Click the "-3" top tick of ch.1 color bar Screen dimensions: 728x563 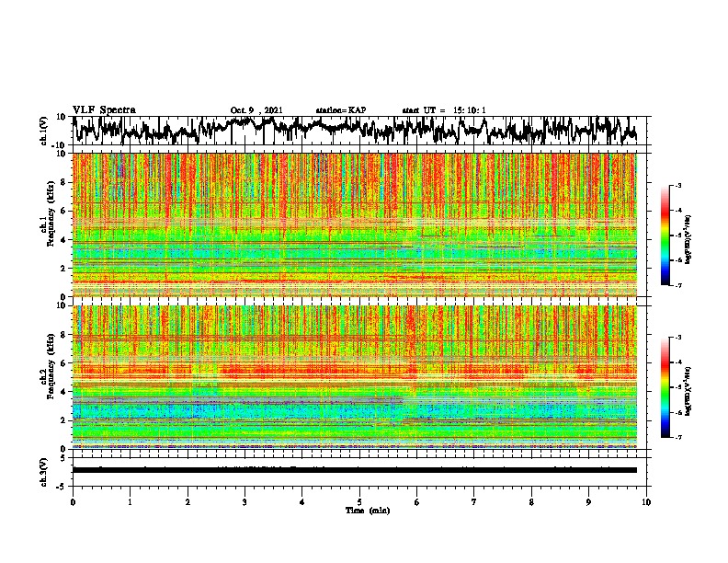(x=678, y=185)
